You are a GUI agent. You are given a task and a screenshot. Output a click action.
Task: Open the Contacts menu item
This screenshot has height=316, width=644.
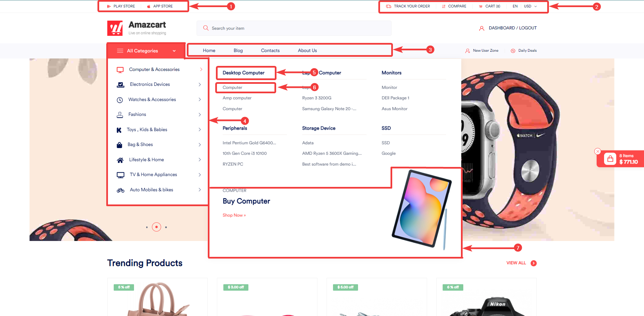[270, 51]
